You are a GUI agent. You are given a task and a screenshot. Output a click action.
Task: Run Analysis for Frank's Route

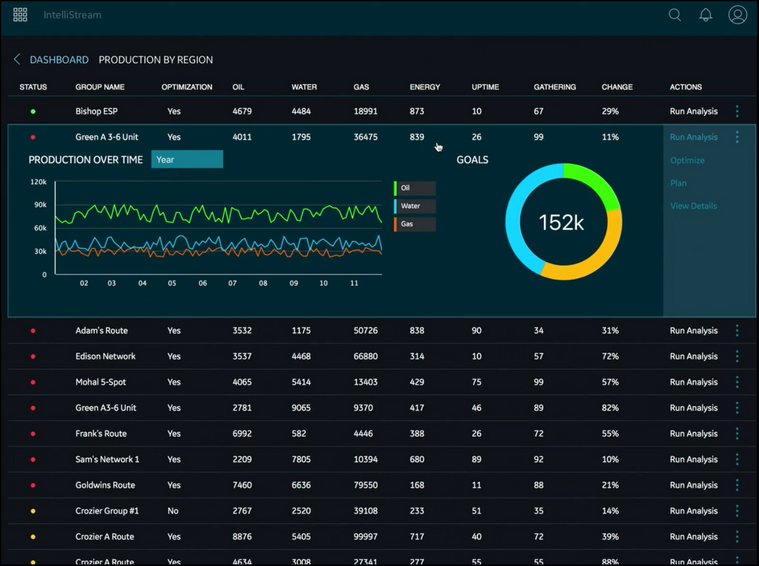(693, 434)
